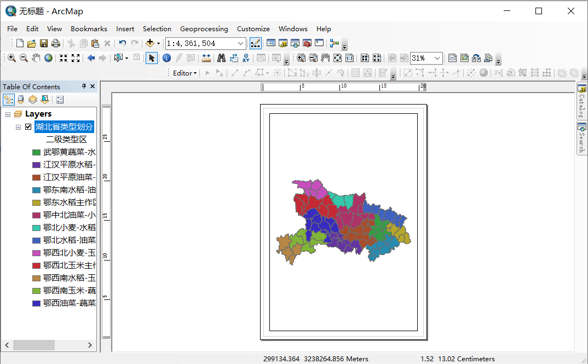
Task: Open Change Layout template icon
Action: 488,57
